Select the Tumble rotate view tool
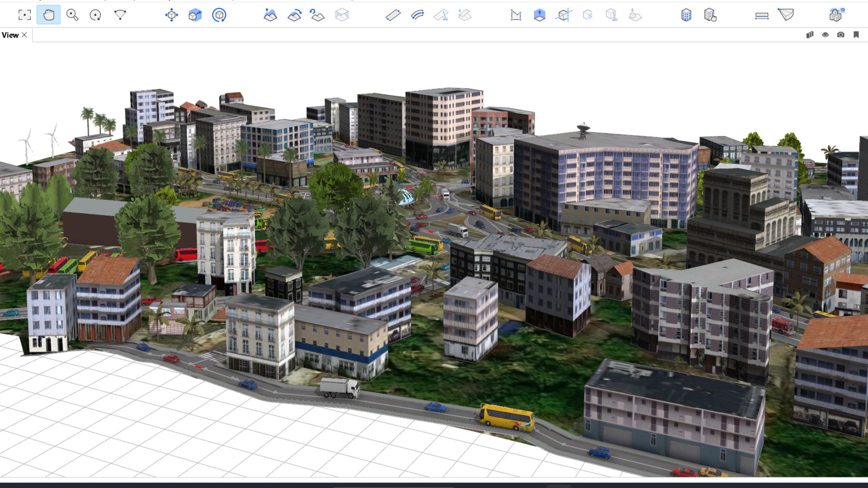This screenshot has height=488, width=868. [95, 15]
